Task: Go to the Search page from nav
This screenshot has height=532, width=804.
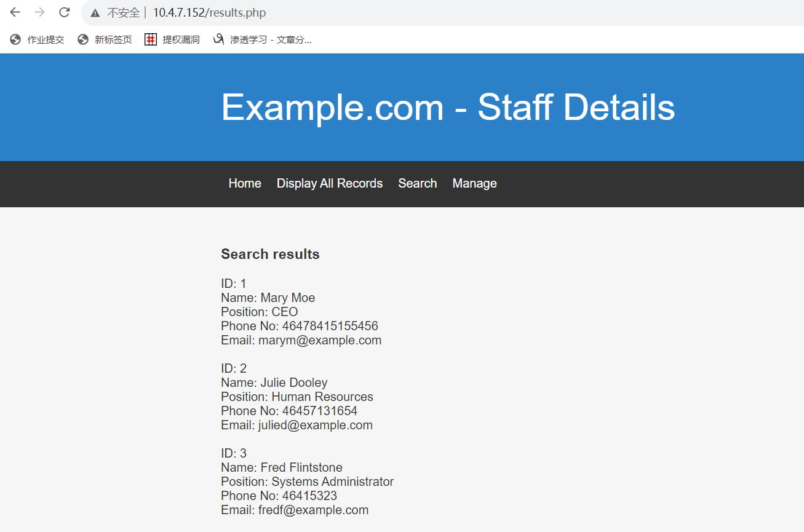Action: point(418,183)
